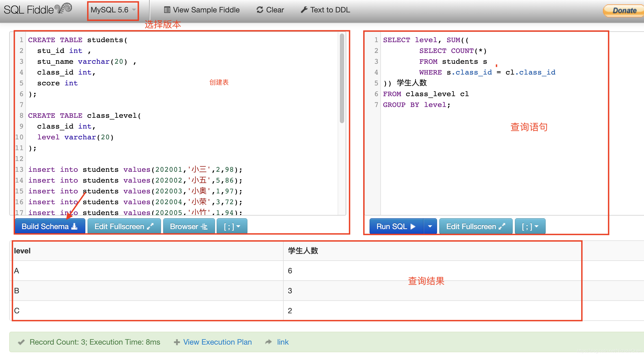Click the level column header
This screenshot has width=644, height=356.
(22, 251)
